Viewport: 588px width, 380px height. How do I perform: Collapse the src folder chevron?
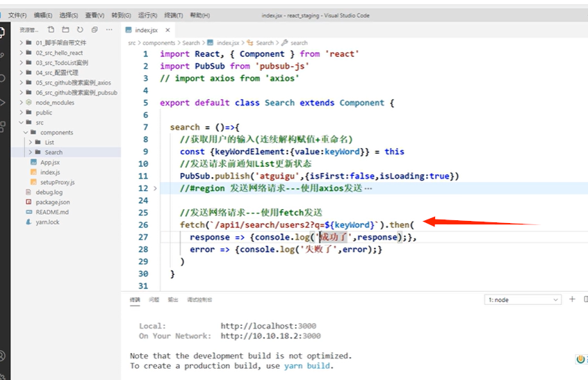pyautogui.click(x=22, y=122)
